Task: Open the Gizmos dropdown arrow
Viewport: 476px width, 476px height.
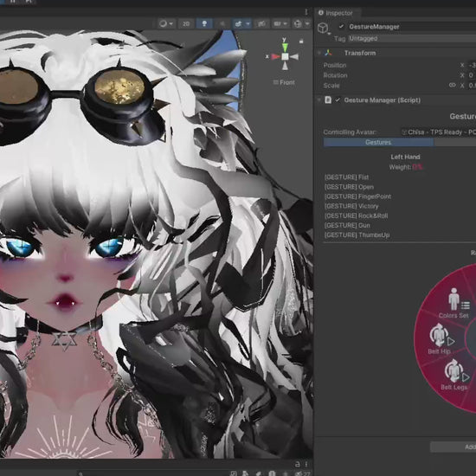Action: (307, 23)
